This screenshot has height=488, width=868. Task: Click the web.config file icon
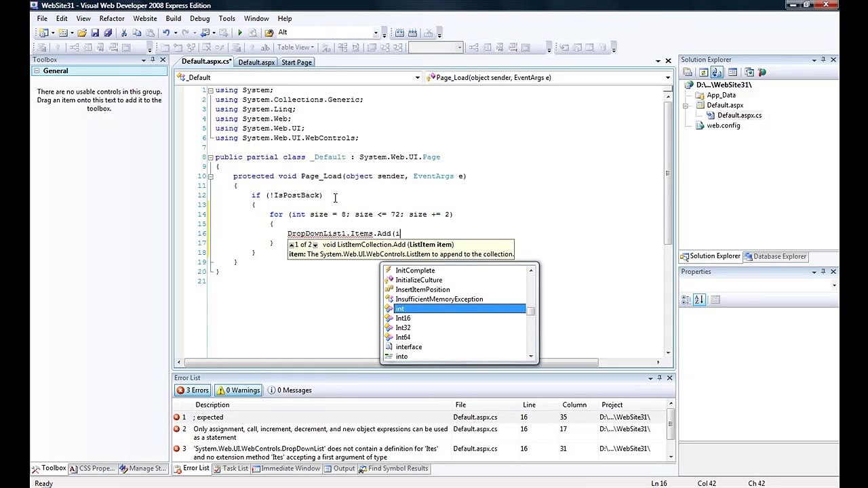(701, 125)
